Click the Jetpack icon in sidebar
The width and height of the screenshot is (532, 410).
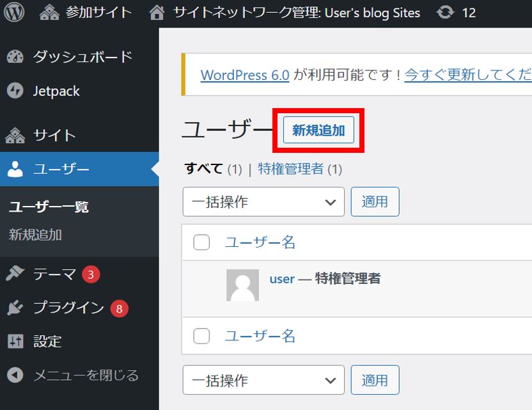click(15, 91)
